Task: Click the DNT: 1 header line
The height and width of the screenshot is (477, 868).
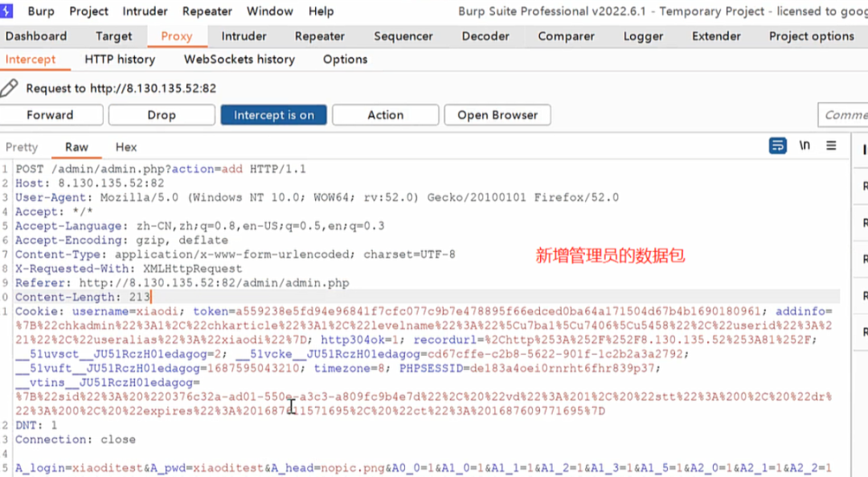Action: pos(36,426)
